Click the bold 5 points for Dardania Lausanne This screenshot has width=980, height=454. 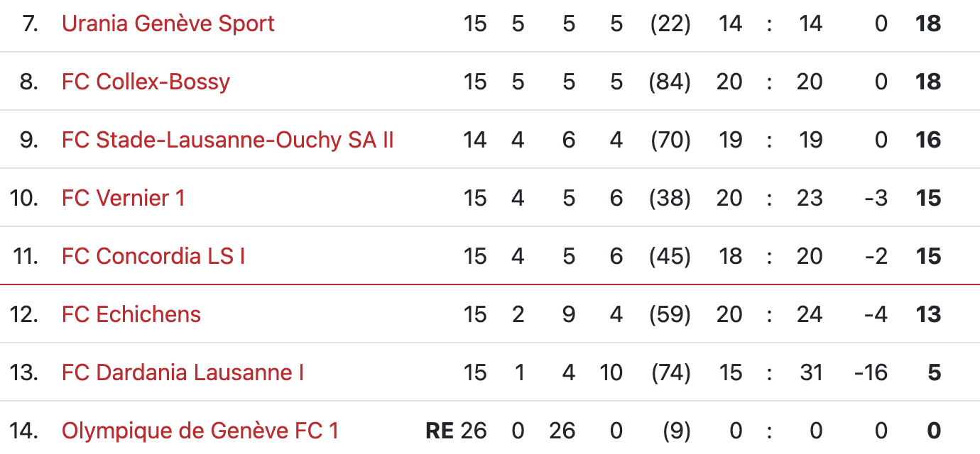click(935, 373)
